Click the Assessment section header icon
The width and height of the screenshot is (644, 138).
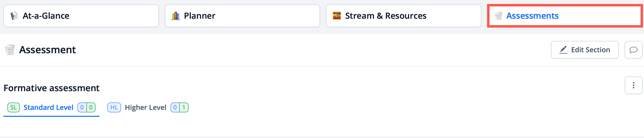[x=10, y=50]
